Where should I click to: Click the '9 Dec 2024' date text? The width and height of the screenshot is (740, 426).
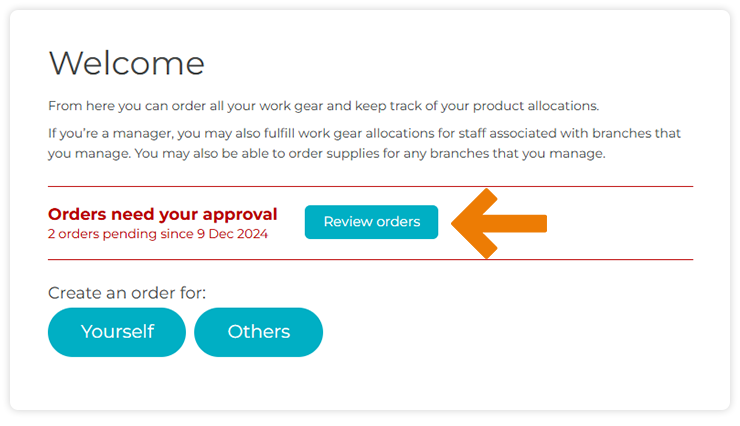pos(239,234)
